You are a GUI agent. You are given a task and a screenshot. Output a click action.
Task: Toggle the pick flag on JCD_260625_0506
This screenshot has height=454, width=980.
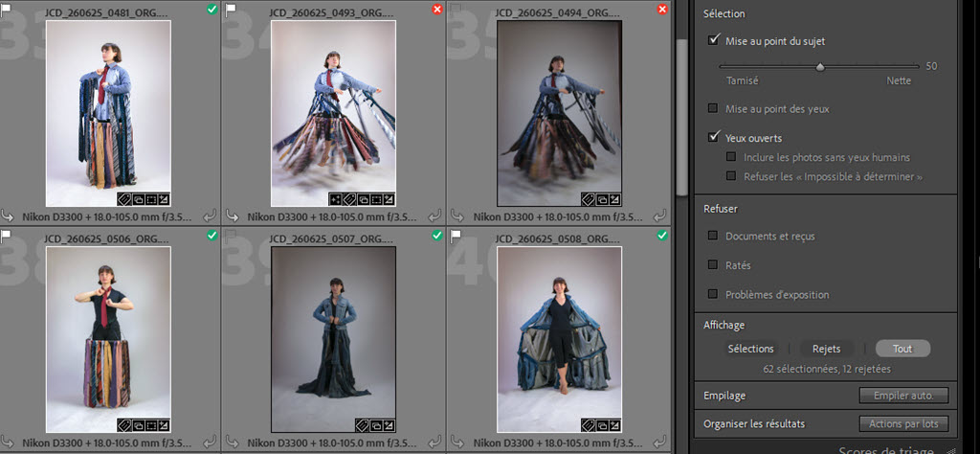click(6, 235)
